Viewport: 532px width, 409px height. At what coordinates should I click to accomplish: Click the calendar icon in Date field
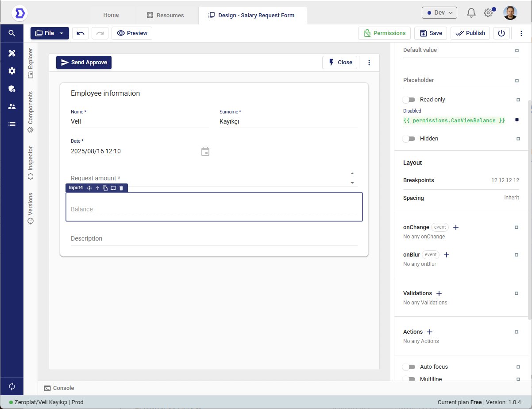pyautogui.click(x=205, y=152)
